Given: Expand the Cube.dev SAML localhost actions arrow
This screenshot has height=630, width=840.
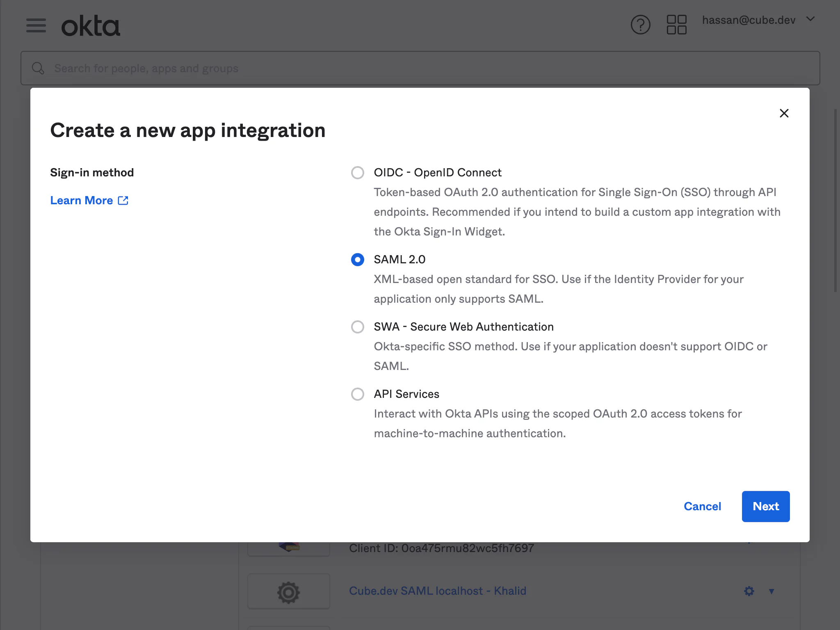Looking at the screenshot, I should coord(772,591).
